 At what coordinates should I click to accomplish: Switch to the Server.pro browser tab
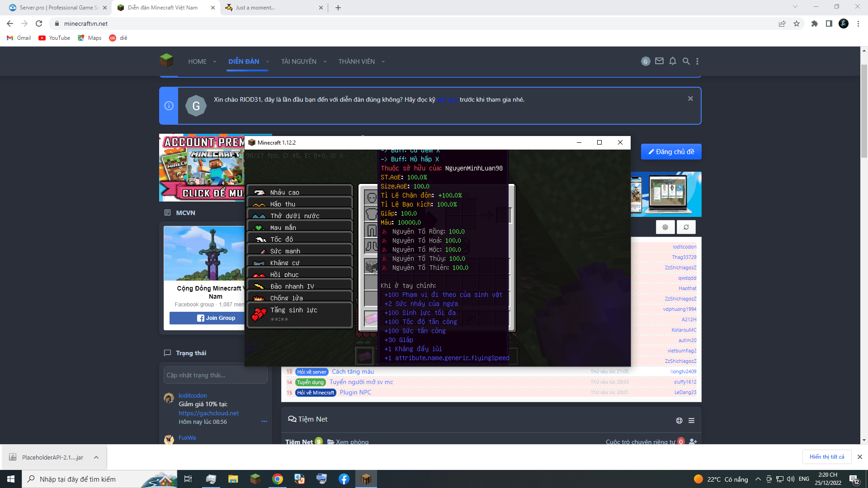pyautogui.click(x=54, y=8)
